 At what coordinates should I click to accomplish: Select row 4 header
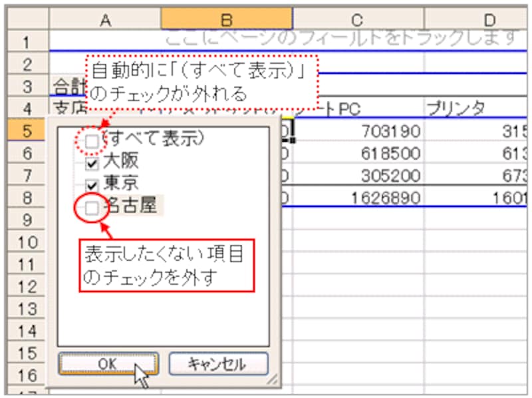point(27,108)
